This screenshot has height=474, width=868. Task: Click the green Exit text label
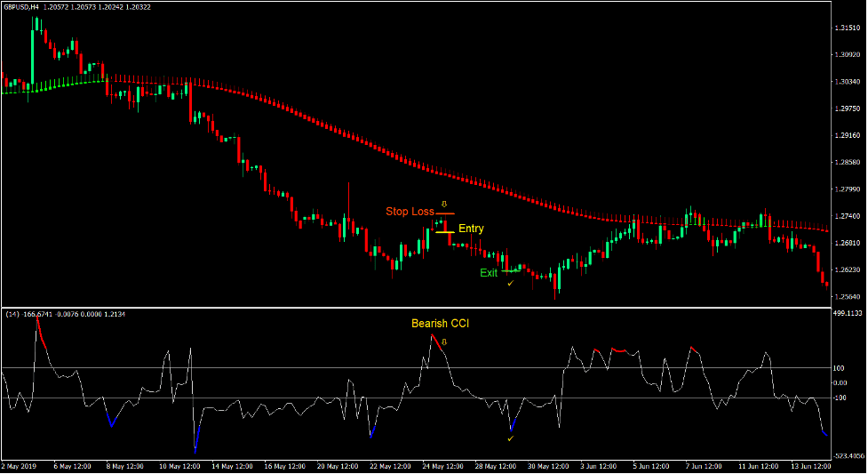[489, 273]
